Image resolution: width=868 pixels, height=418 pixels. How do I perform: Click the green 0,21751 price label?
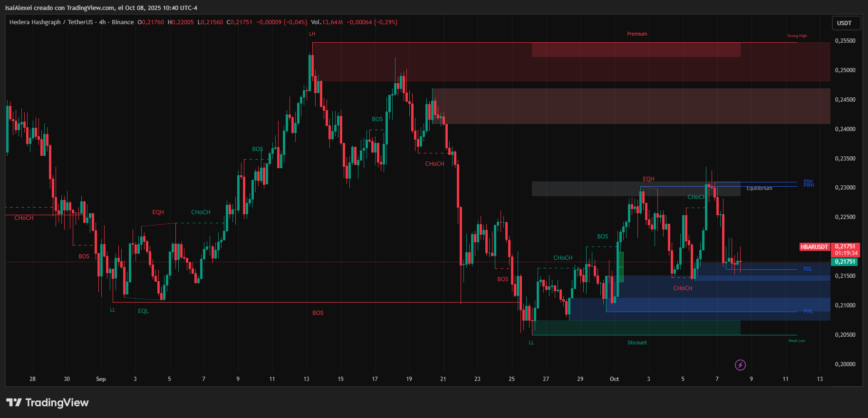tap(845, 262)
